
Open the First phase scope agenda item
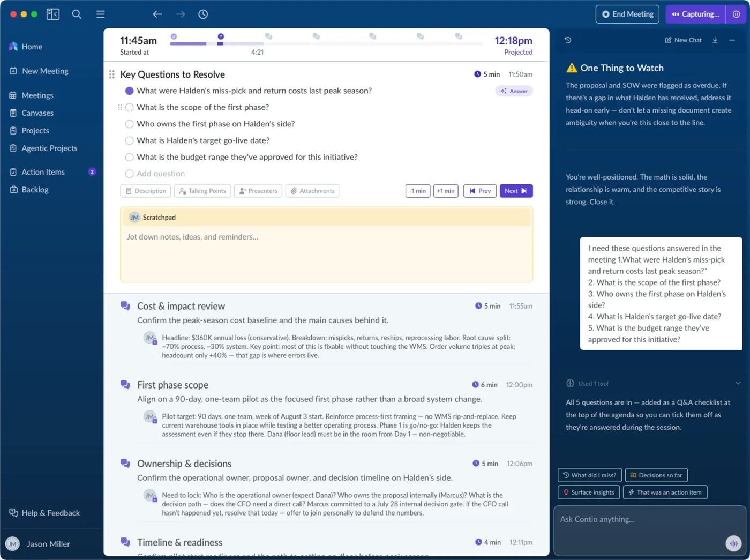[172, 385]
